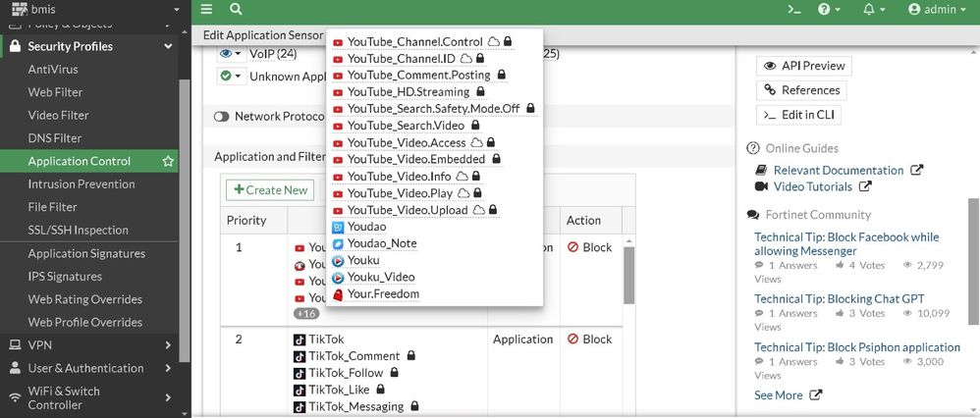980x418 pixels.
Task: Click the Your.Freedom app icon
Action: [x=338, y=294]
